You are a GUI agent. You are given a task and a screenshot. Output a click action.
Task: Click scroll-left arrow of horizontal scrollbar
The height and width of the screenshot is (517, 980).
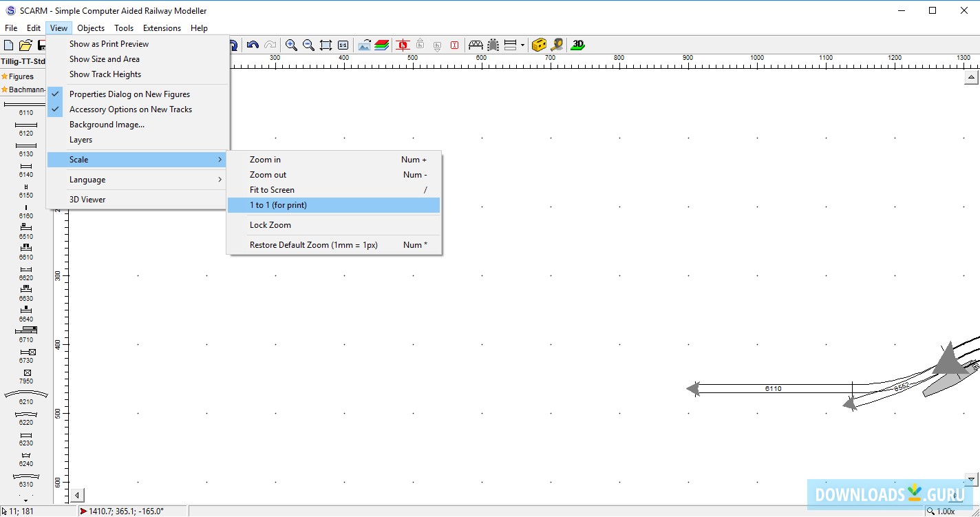click(x=78, y=495)
